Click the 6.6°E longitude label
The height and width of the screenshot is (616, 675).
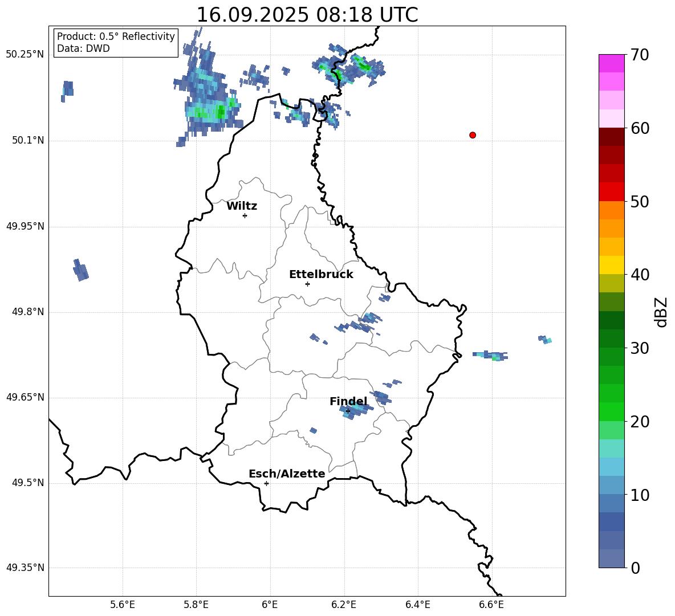[491, 605]
